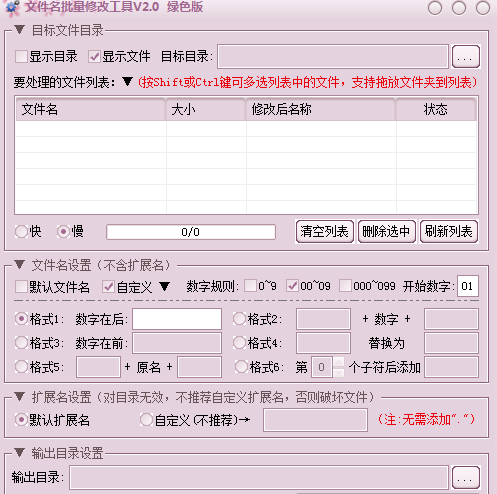Uncheck the 自定义 filename checkbox
This screenshot has height=494, width=497.
coord(108,286)
